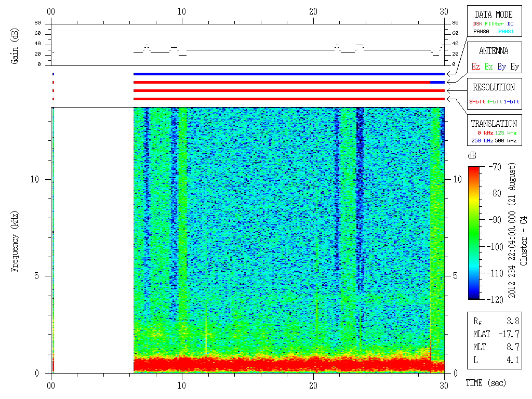The height and width of the screenshot is (399, 532).
Task: Click the dB unit label above colorbar
Action: click(472, 155)
